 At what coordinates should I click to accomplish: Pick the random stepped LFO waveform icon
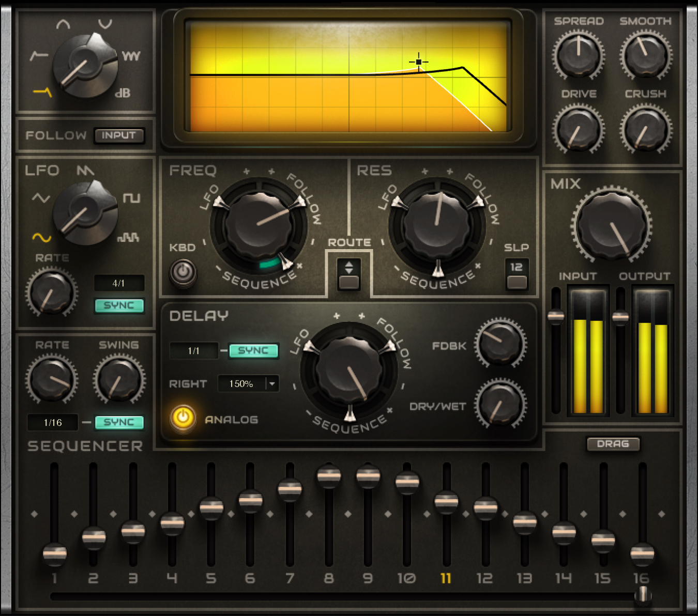click(x=128, y=237)
